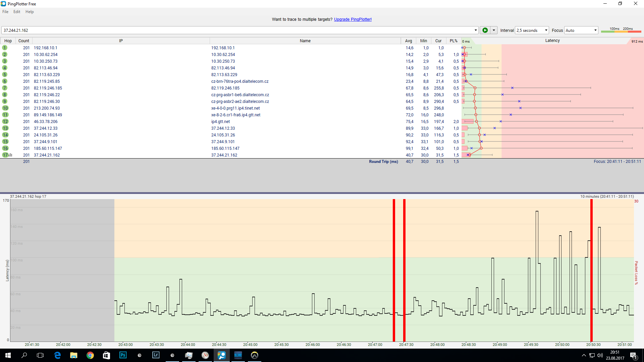Open Overwatch icon in the taskbar

pyautogui.click(x=255, y=355)
